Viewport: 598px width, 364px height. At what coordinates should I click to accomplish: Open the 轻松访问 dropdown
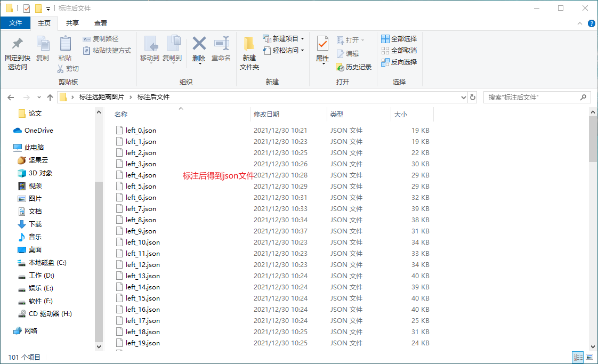tap(284, 50)
